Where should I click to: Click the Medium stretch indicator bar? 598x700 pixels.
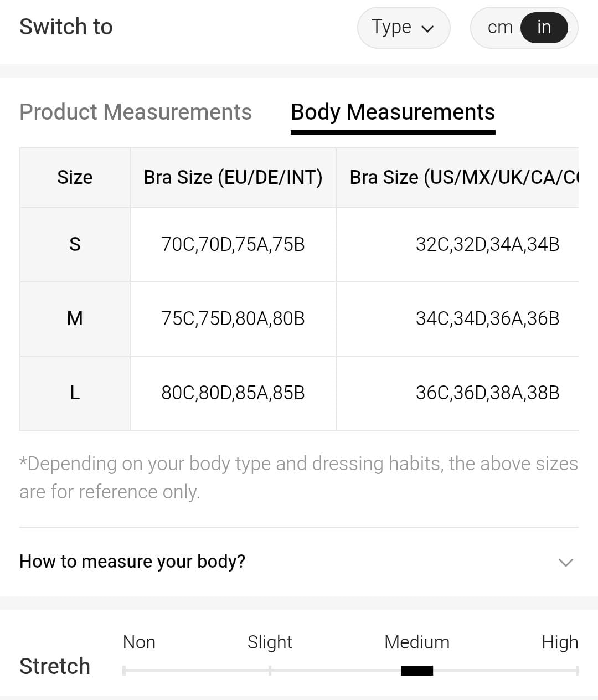coord(417,671)
